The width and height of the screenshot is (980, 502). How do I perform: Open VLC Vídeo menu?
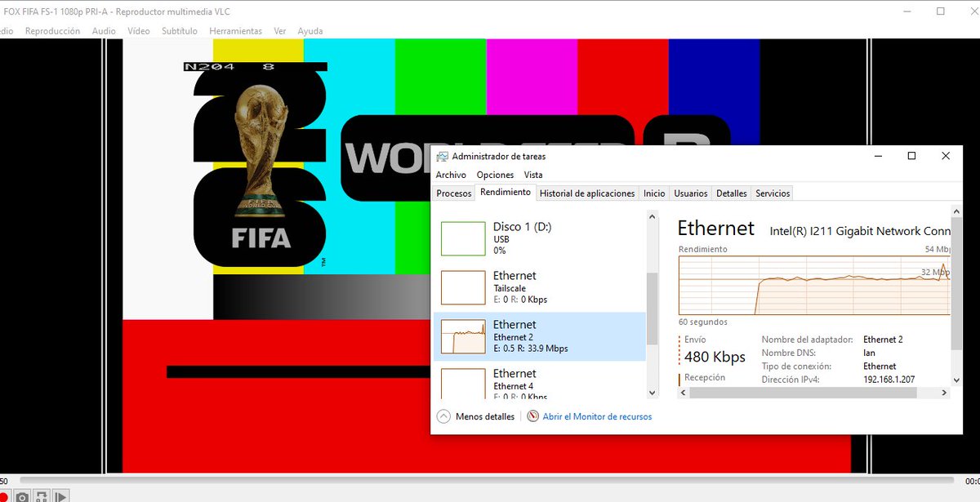pos(139,31)
